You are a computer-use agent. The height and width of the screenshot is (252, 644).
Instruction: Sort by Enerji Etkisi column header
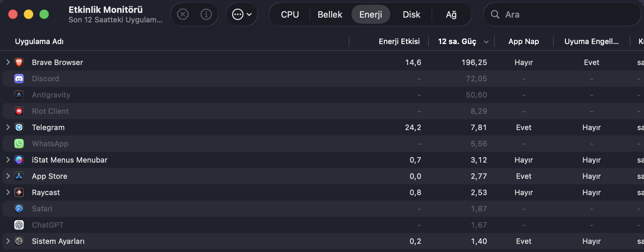[x=399, y=41]
